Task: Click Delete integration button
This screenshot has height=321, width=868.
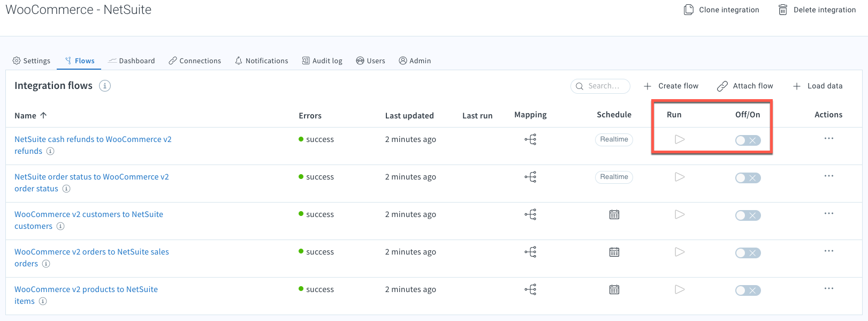Action: pyautogui.click(x=817, y=10)
